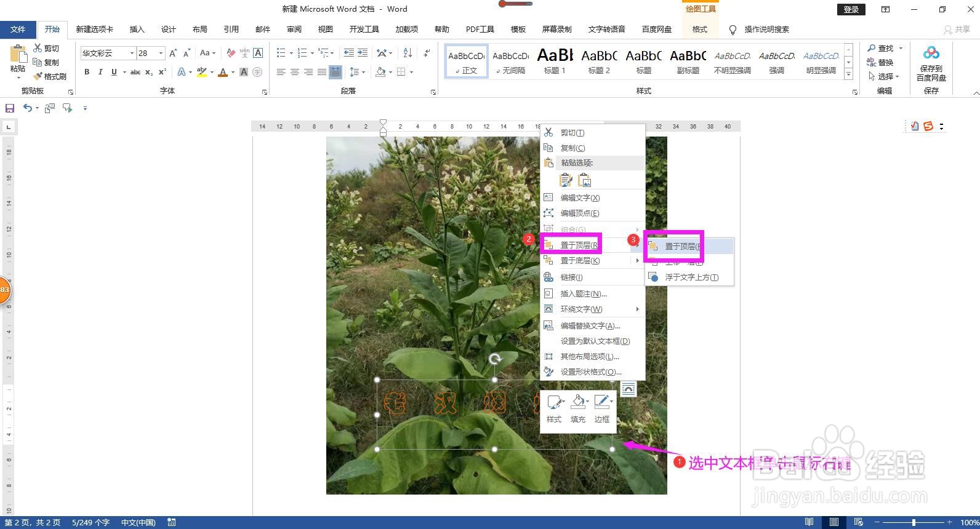Choose 设置形状格式(O) in context menu
The image size is (980, 529).
592,372
